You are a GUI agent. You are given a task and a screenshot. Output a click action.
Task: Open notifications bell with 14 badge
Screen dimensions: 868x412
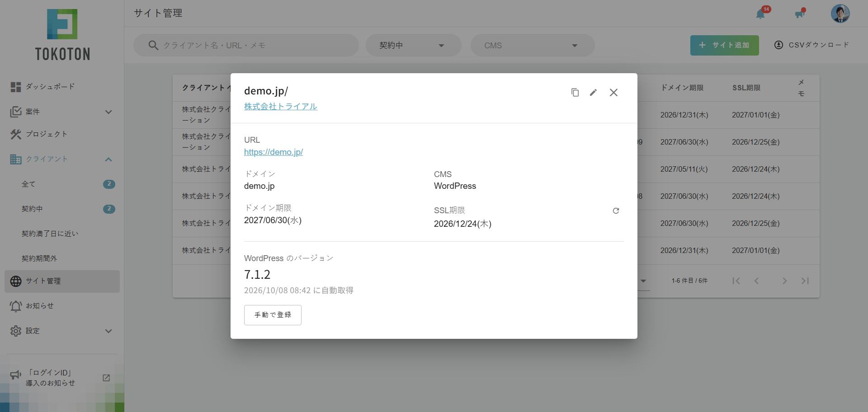[x=761, y=14]
